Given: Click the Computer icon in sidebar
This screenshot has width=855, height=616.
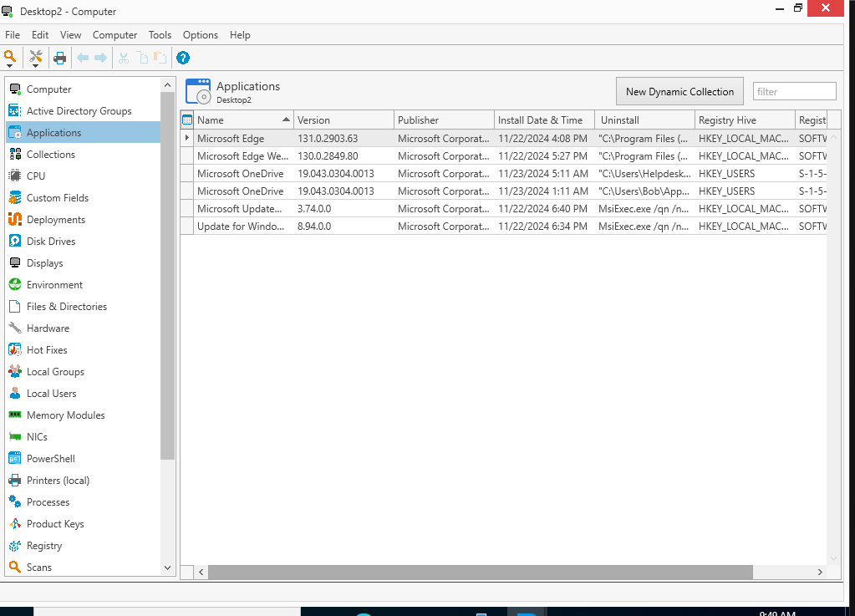Looking at the screenshot, I should coord(15,89).
